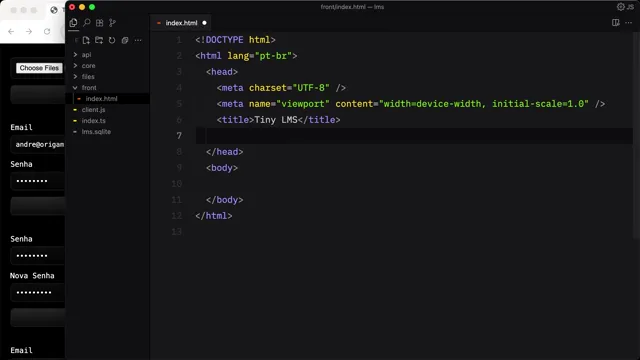Click the charset UTF-8 meta line
640x360 pixels.
click(281, 88)
